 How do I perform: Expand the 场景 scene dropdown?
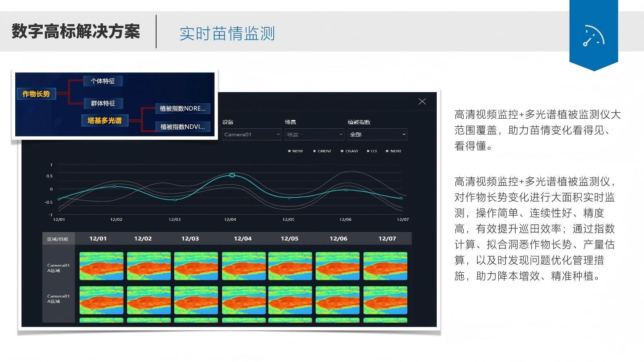coord(314,134)
